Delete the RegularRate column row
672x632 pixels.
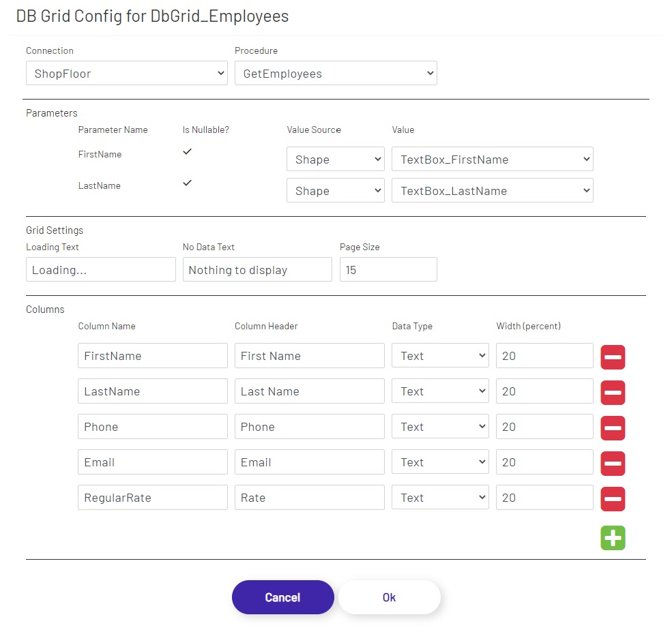612,498
